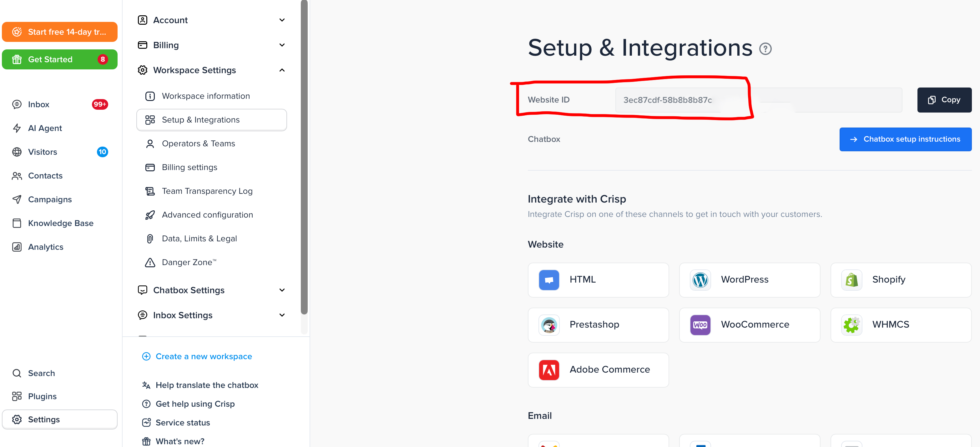Open the Prestashop integration card
The image size is (980, 447).
click(x=598, y=325)
